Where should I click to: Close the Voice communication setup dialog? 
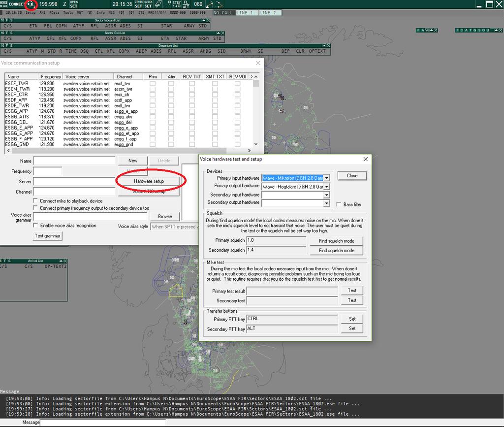258,63
